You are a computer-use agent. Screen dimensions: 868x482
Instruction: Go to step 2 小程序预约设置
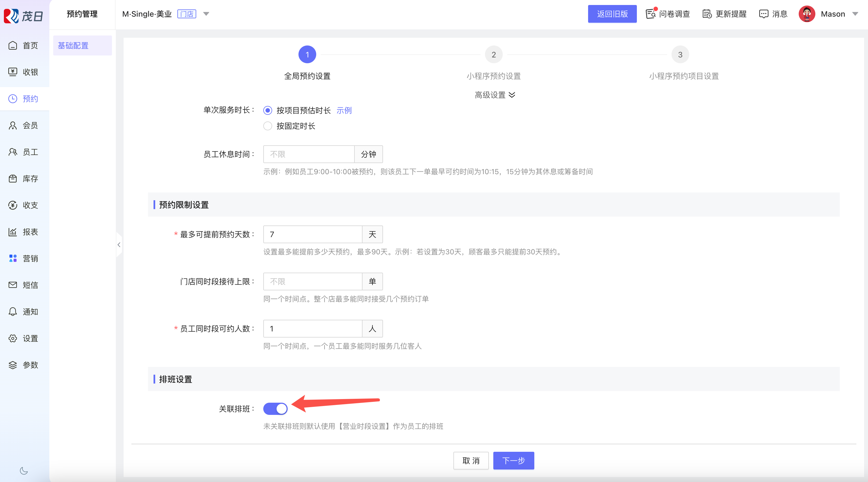click(x=493, y=55)
